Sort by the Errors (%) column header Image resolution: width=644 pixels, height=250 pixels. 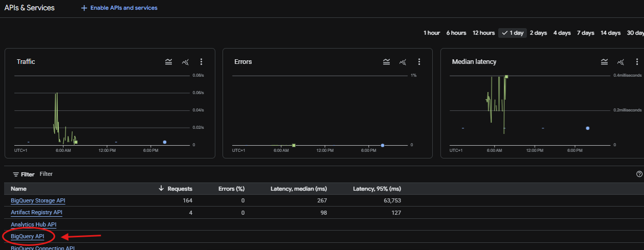[232, 189]
